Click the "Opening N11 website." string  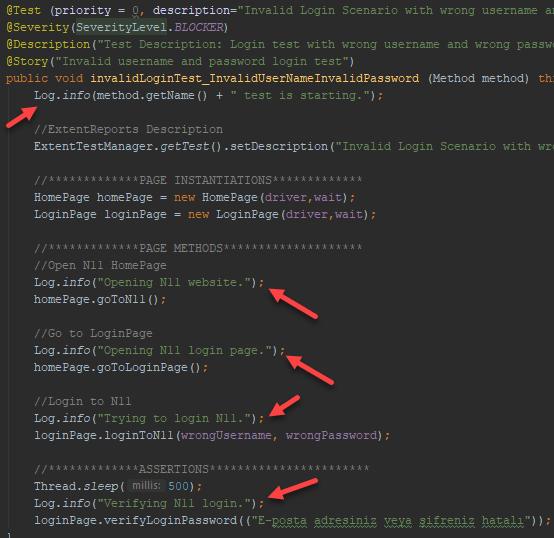(174, 282)
